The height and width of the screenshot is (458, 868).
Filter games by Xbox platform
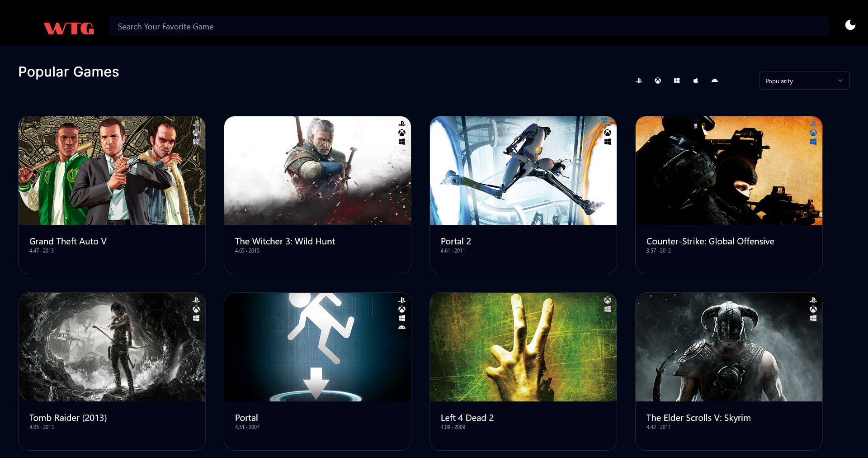point(658,81)
